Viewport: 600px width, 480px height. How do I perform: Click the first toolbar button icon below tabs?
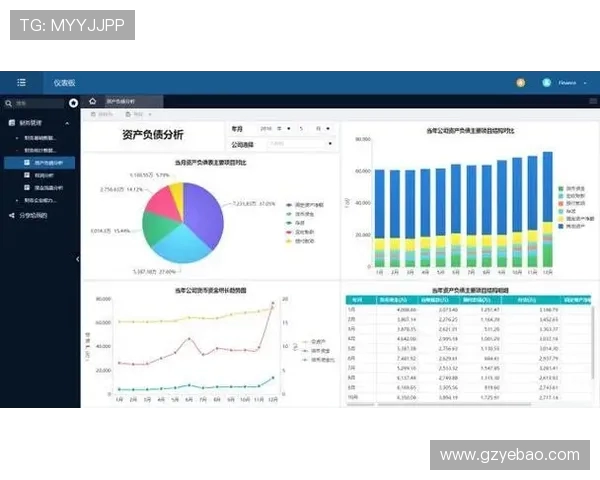pyautogui.click(x=93, y=114)
